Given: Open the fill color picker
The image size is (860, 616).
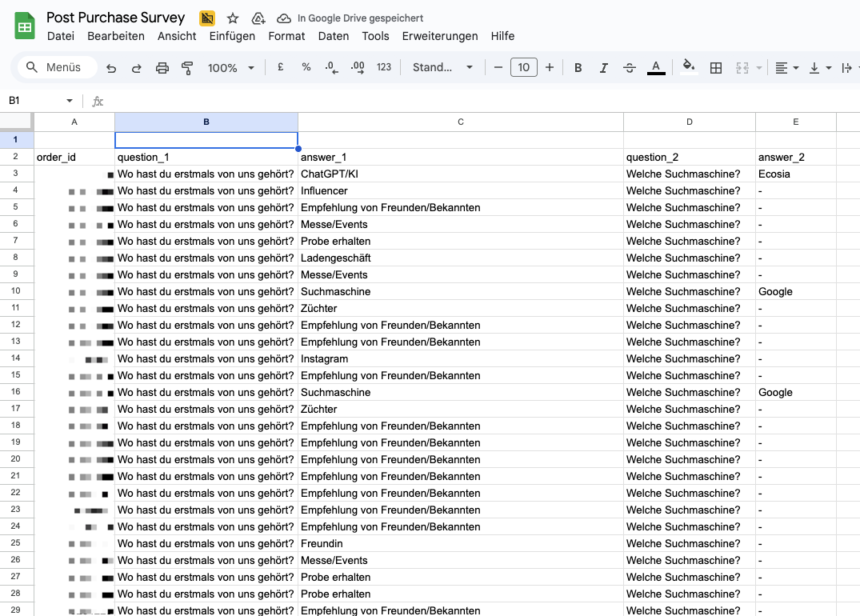Looking at the screenshot, I should [x=688, y=68].
